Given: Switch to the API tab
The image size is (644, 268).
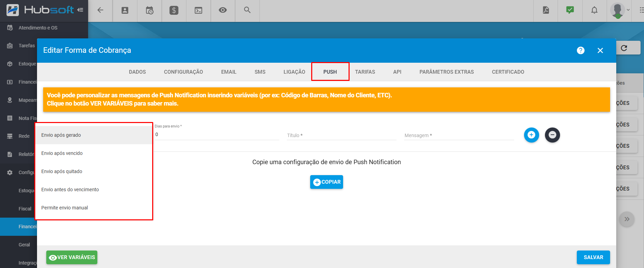Looking at the screenshot, I should click(397, 72).
